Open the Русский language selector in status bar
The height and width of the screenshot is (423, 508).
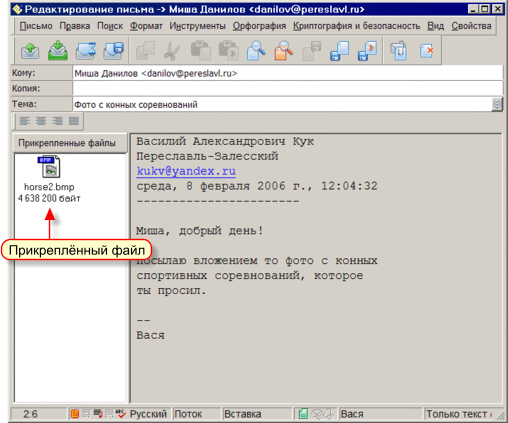[x=148, y=414]
